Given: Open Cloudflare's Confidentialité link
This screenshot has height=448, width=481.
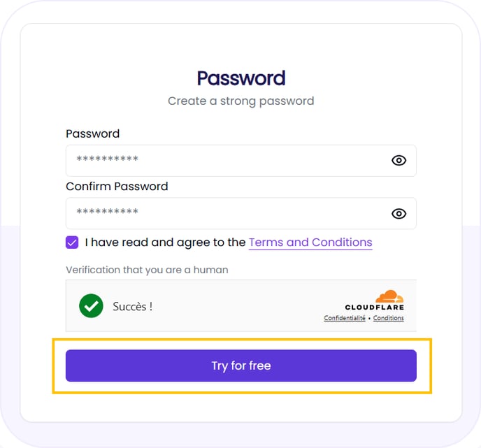Looking at the screenshot, I should tap(345, 318).
